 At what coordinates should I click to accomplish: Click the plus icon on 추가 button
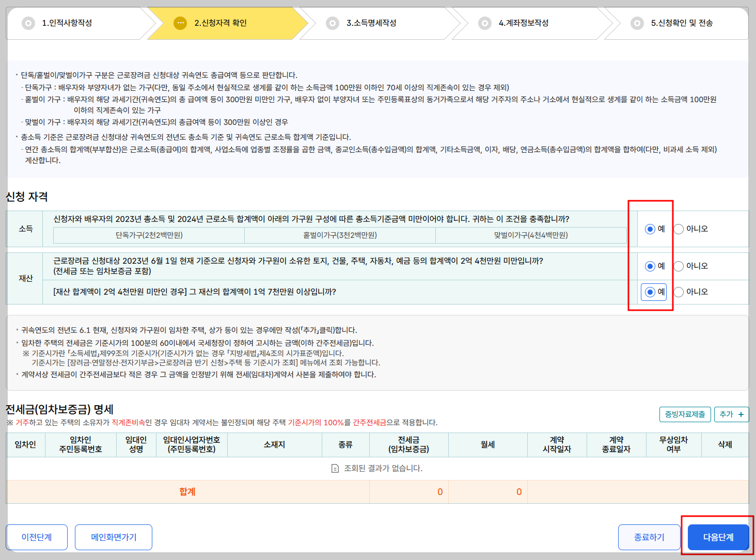[739, 414]
